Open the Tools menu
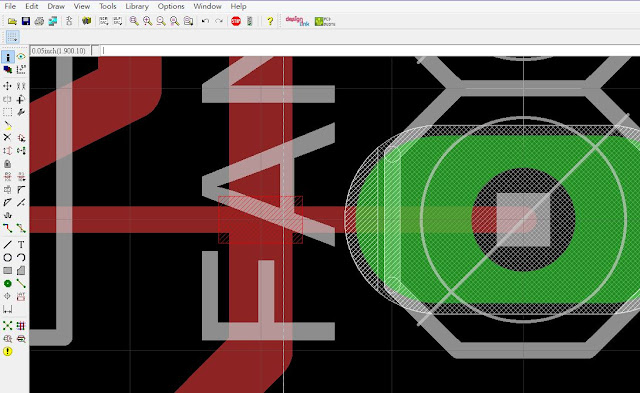Image resolution: width=640 pixels, height=393 pixels. (108, 6)
